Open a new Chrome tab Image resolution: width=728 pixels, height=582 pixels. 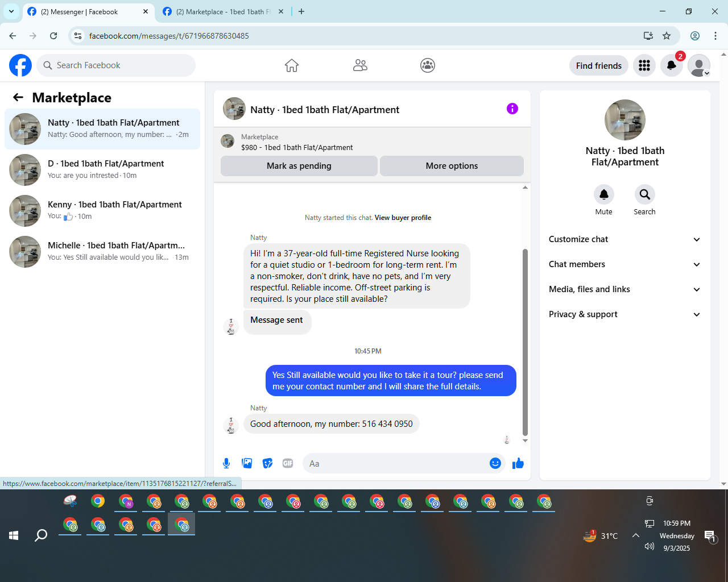point(301,11)
